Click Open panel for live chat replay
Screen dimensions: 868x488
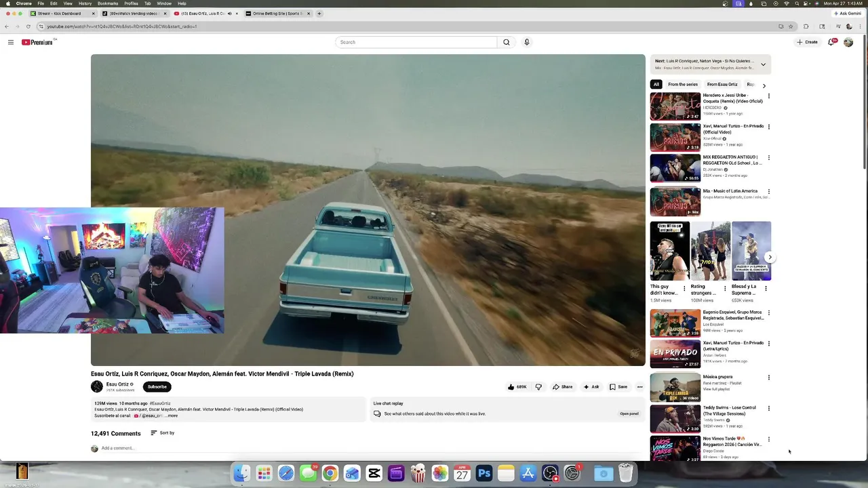pos(629,413)
